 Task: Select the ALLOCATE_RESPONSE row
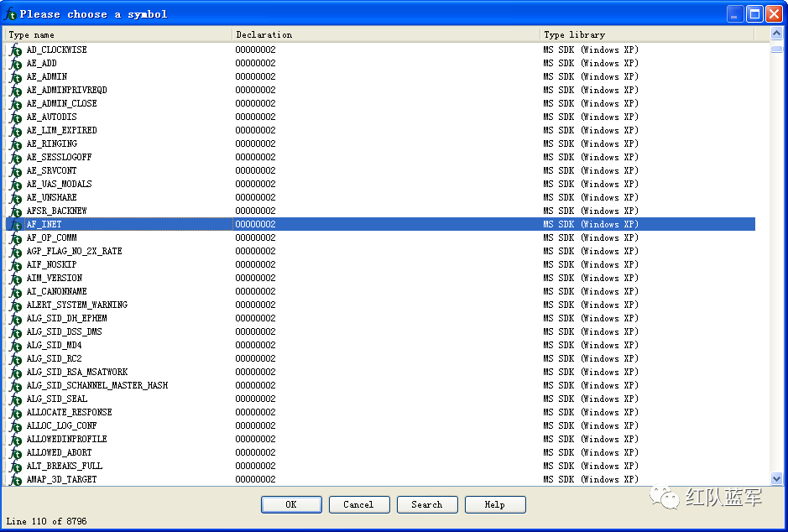click(380, 413)
